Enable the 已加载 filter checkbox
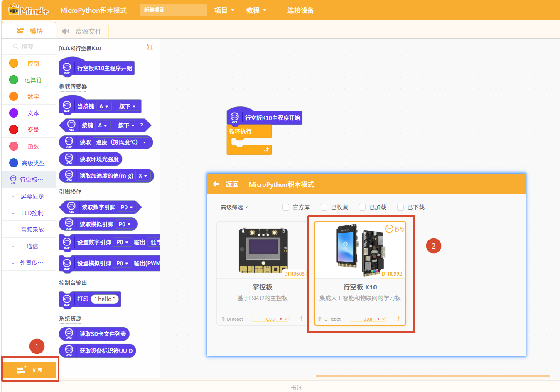The width and height of the screenshot is (560, 392). tap(362, 207)
